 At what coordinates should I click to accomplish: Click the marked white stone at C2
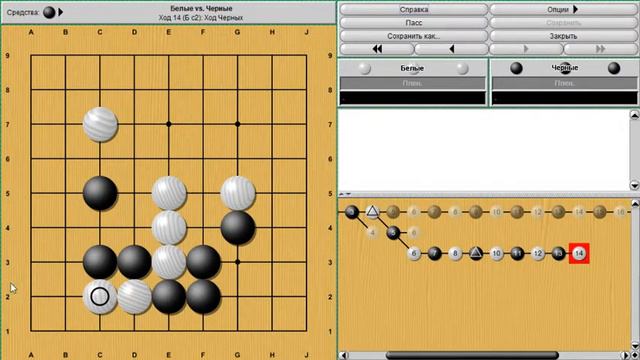(x=100, y=297)
